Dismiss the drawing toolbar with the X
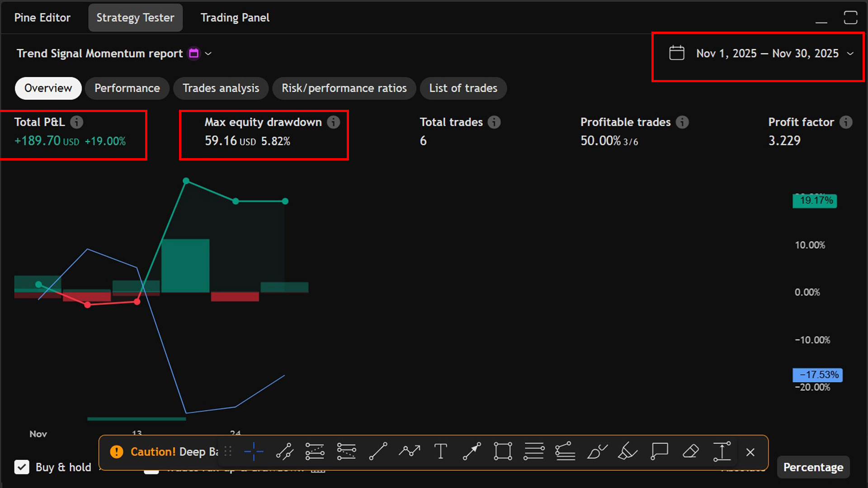Image resolution: width=868 pixels, height=488 pixels. (750, 451)
